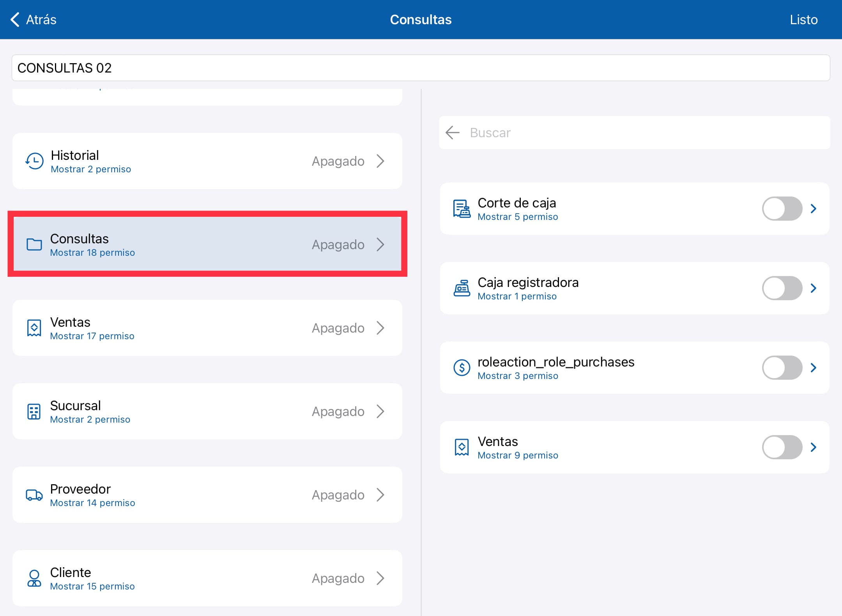Click Mostrar 15 permiso under Cliente
The image size is (842, 616).
[x=92, y=586]
